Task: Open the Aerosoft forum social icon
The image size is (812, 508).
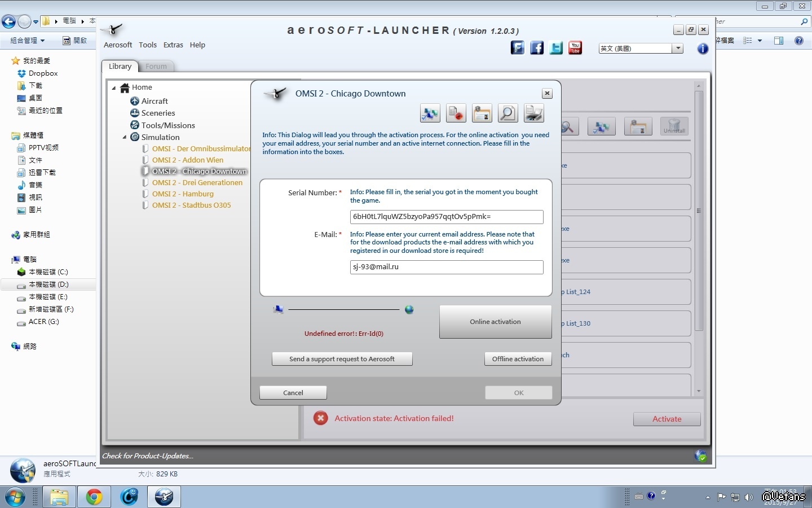Action: 518,48
